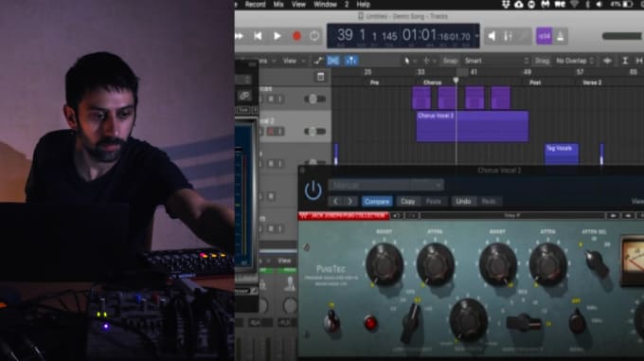Adjust the master volume slider in control bar
The height and width of the screenshot is (361, 644).
coord(622,36)
